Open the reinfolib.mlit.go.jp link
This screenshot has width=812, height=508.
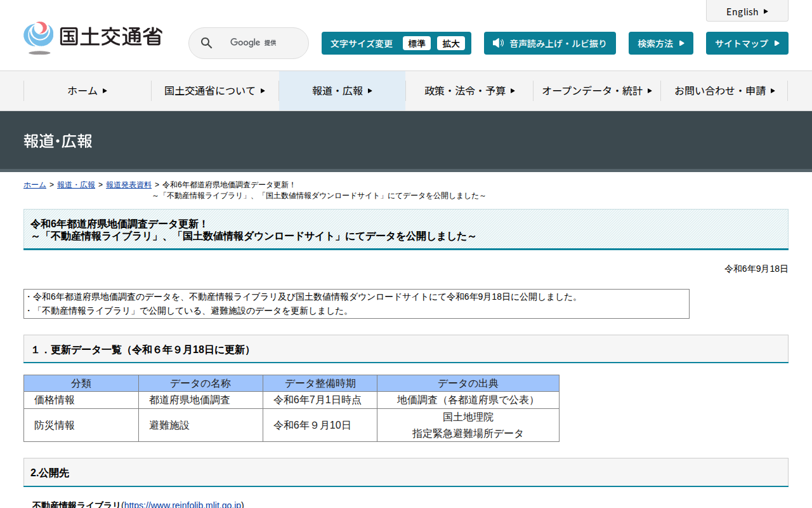[x=183, y=504]
